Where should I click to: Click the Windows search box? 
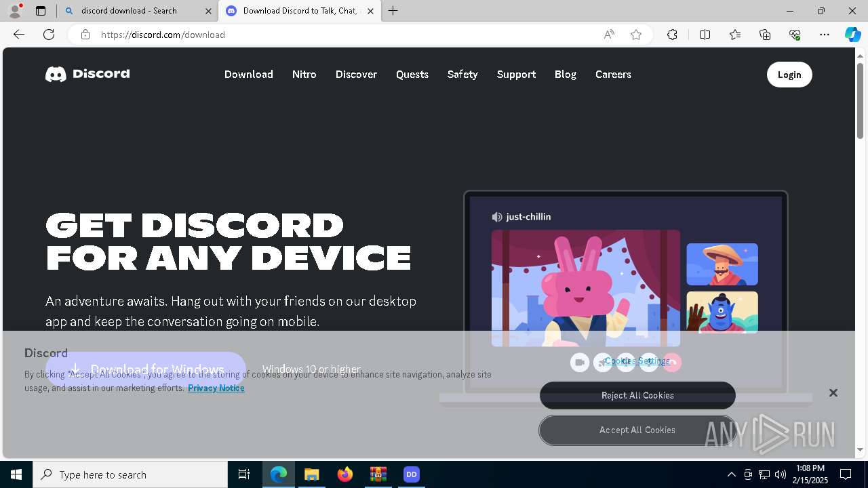click(130, 474)
